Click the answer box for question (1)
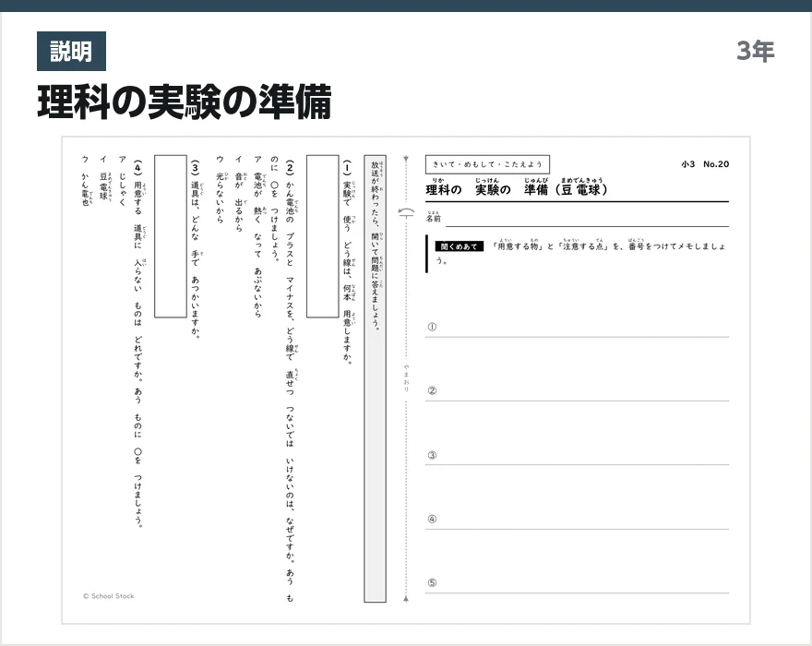Image resolution: width=812 pixels, height=646 pixels. (323, 236)
